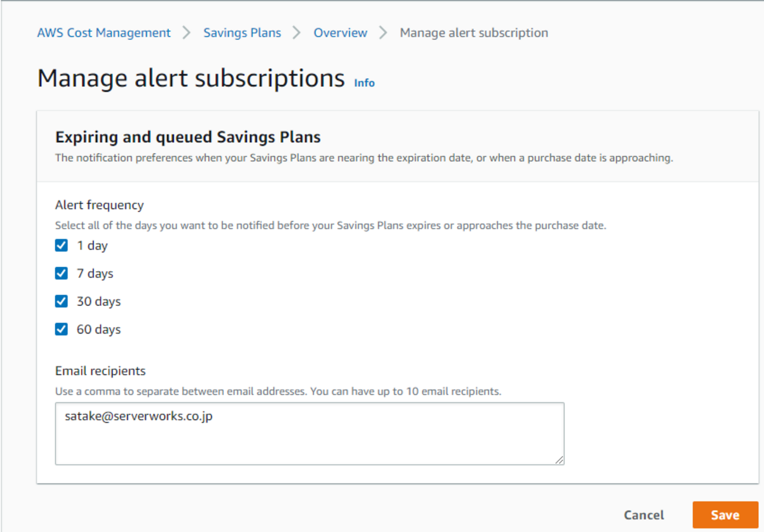This screenshot has height=532, width=764.
Task: Save the alert subscription settings
Action: click(x=725, y=515)
